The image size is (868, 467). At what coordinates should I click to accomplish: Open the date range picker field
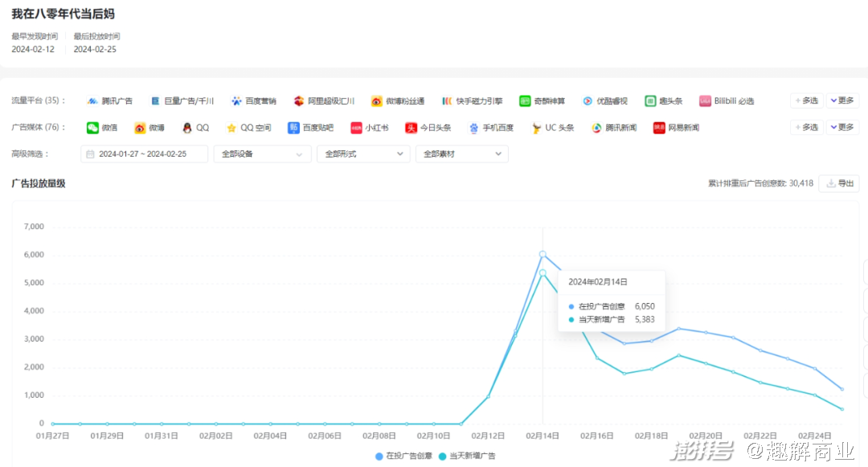pos(144,154)
